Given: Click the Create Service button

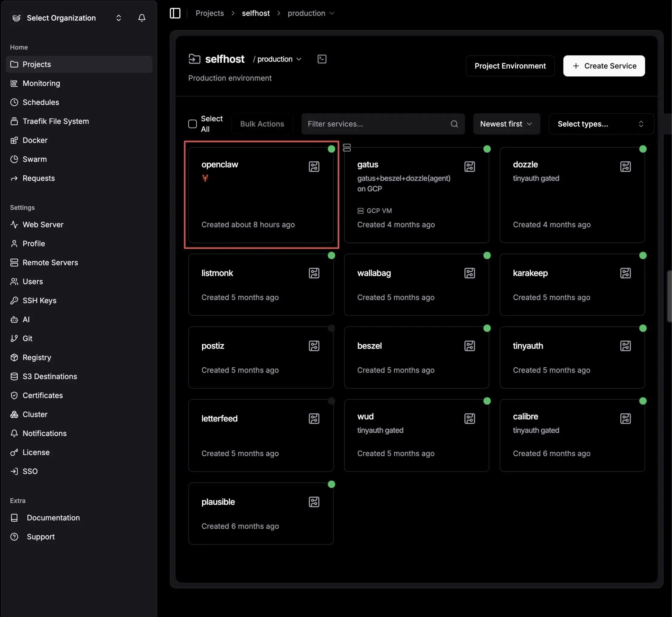Looking at the screenshot, I should [604, 66].
